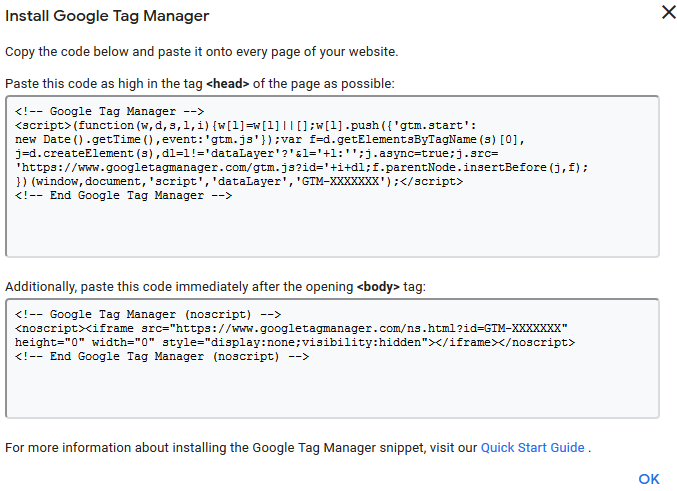The width and height of the screenshot is (677, 491).
Task: Click the bold '<body>' word in instructions
Action: click(x=378, y=287)
